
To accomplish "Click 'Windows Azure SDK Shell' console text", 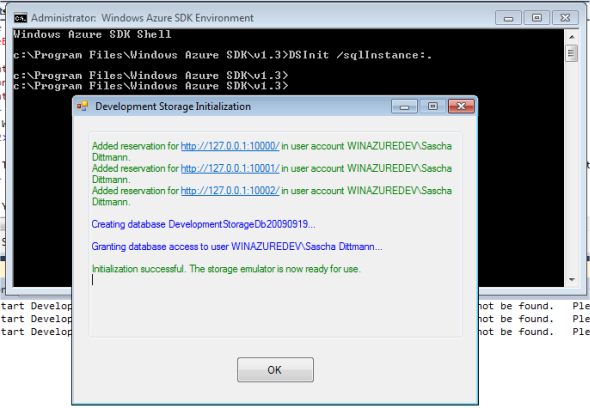I will pyautogui.click(x=92, y=34).
